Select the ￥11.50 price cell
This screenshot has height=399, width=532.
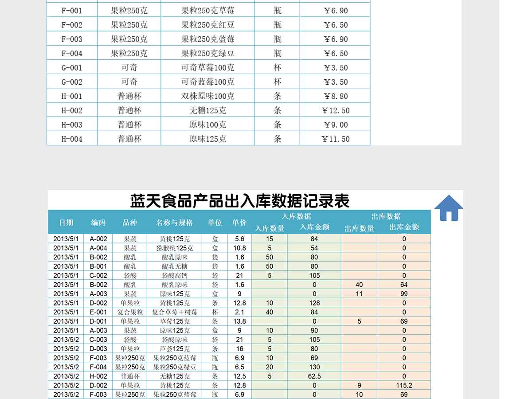pos(335,139)
